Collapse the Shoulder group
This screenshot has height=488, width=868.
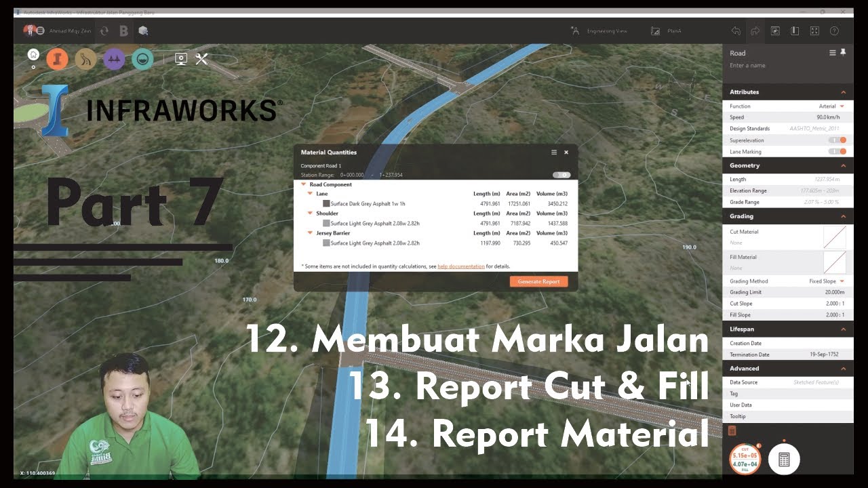pos(310,213)
